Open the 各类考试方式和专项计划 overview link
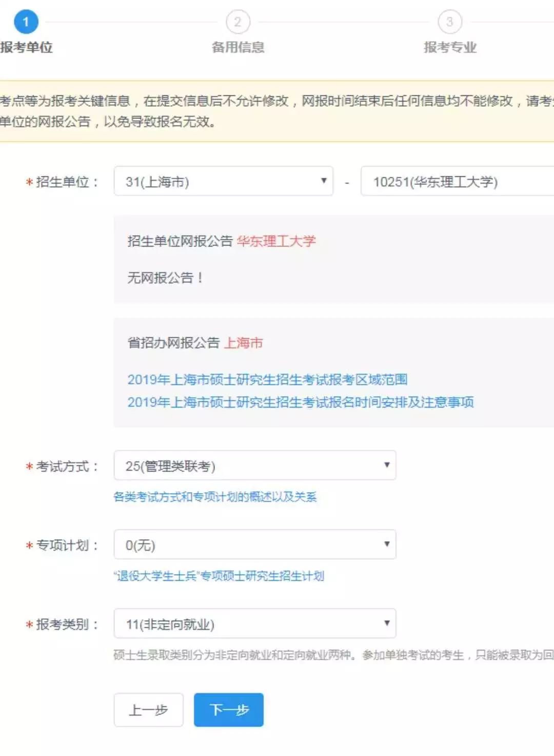Viewport: 554px width, 756px height. tap(215, 497)
